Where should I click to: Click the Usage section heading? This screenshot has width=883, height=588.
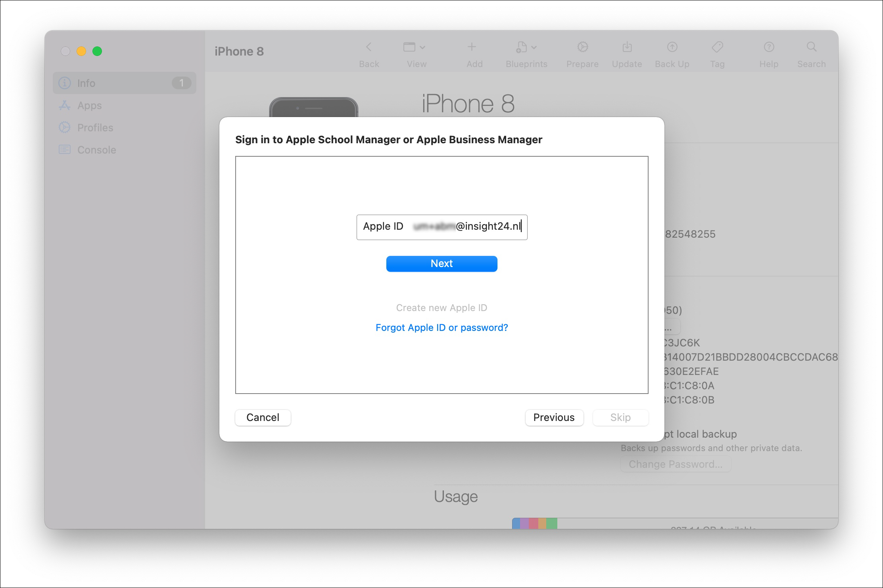(x=456, y=497)
